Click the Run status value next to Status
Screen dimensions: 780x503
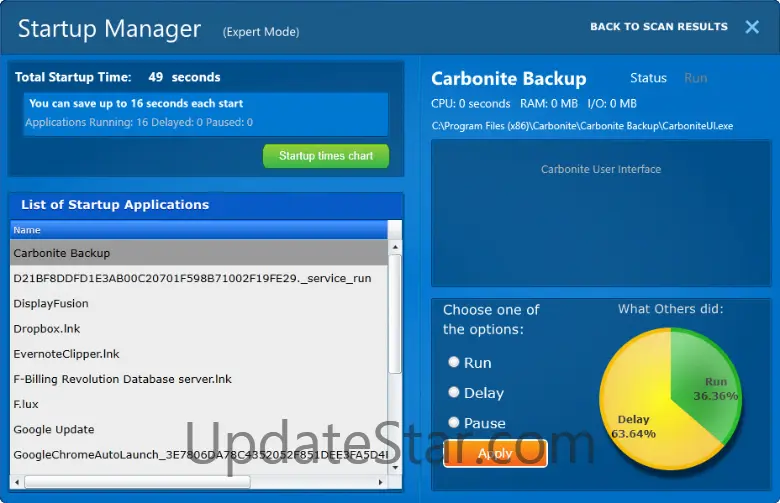(695, 78)
